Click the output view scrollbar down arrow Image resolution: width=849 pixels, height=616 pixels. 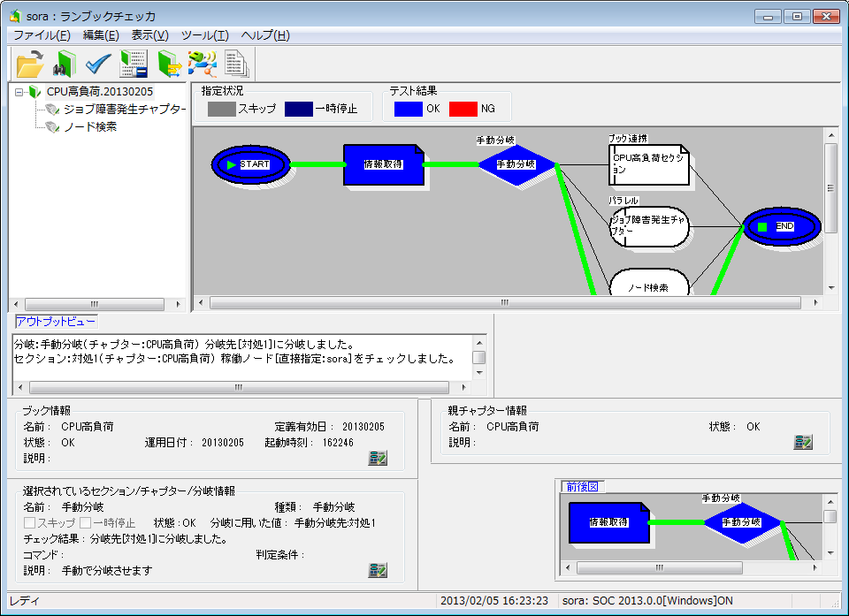(x=479, y=373)
